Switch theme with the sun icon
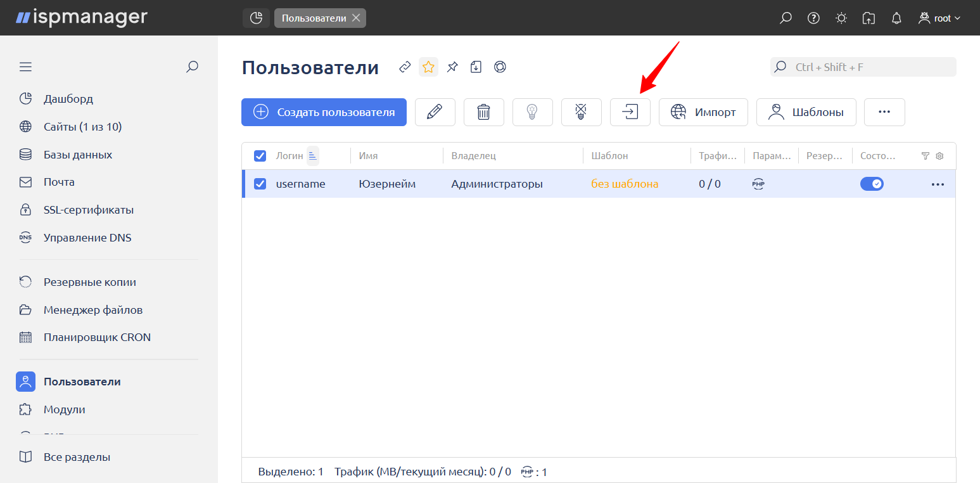 [841, 18]
